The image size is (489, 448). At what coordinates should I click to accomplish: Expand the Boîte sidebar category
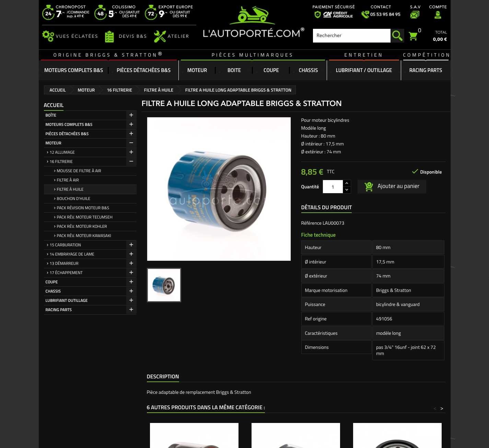(131, 115)
